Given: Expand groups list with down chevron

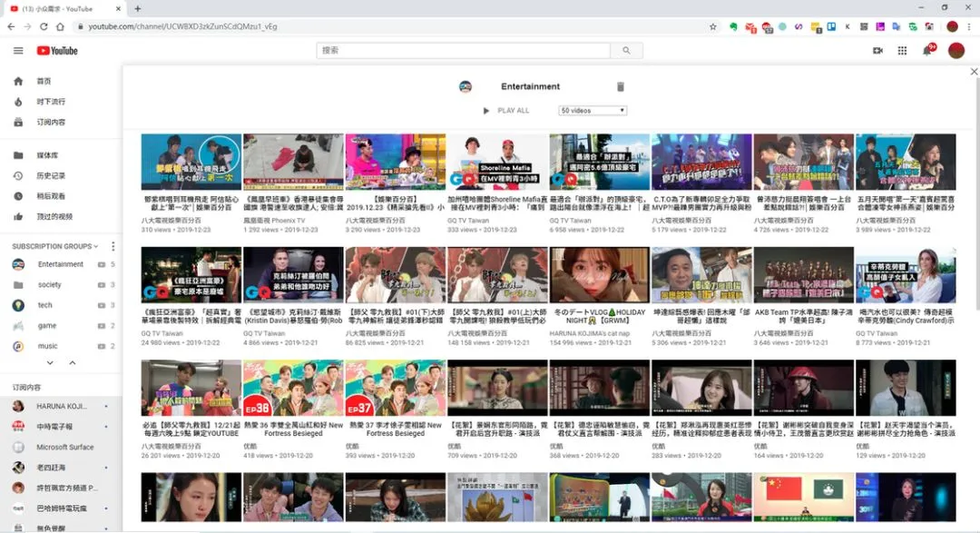Looking at the screenshot, I should [x=50, y=363].
